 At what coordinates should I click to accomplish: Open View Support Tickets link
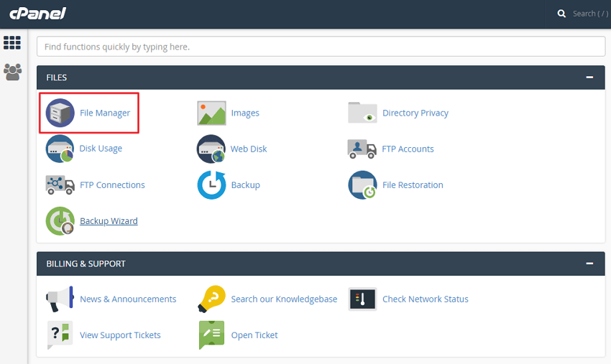point(120,335)
